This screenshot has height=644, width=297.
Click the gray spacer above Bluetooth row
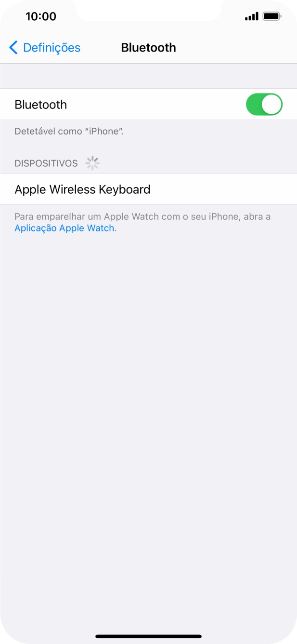(148, 76)
